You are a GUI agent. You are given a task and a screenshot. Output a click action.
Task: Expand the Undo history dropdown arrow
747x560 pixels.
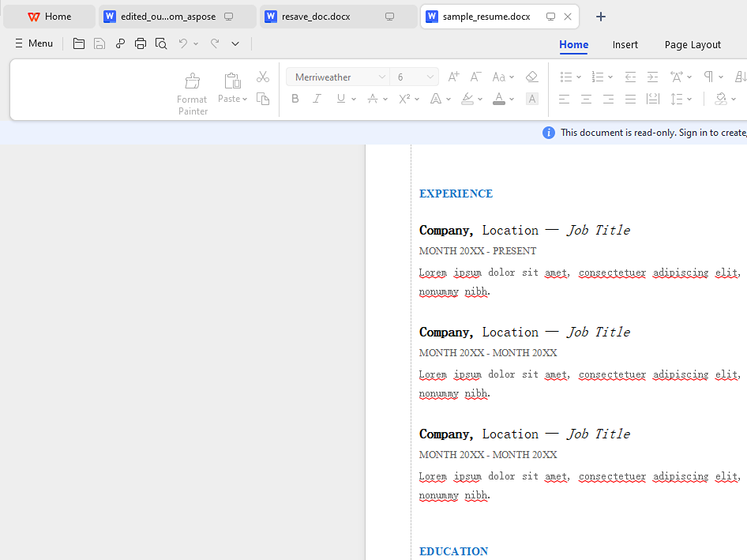click(x=196, y=44)
